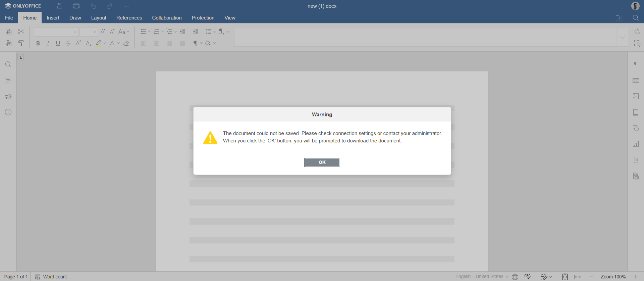Click the Increment font size icon
Screen dimensions: 644x281
coord(103,32)
